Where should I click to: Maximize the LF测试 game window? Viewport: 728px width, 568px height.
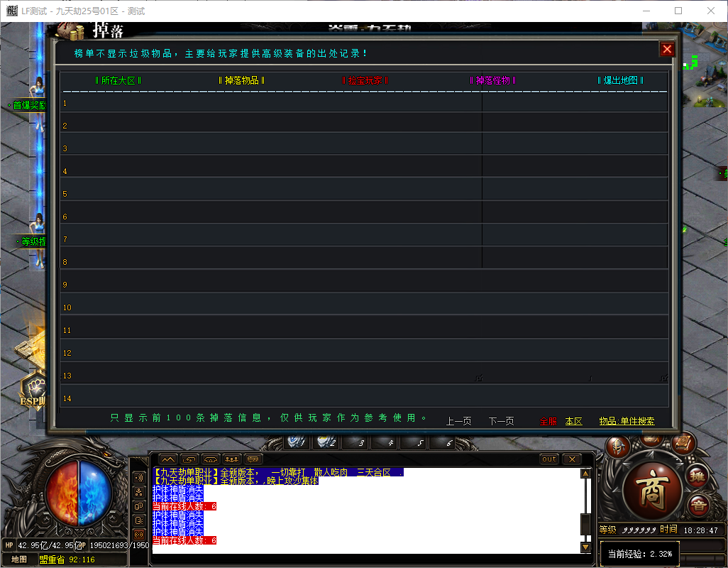pos(678,11)
